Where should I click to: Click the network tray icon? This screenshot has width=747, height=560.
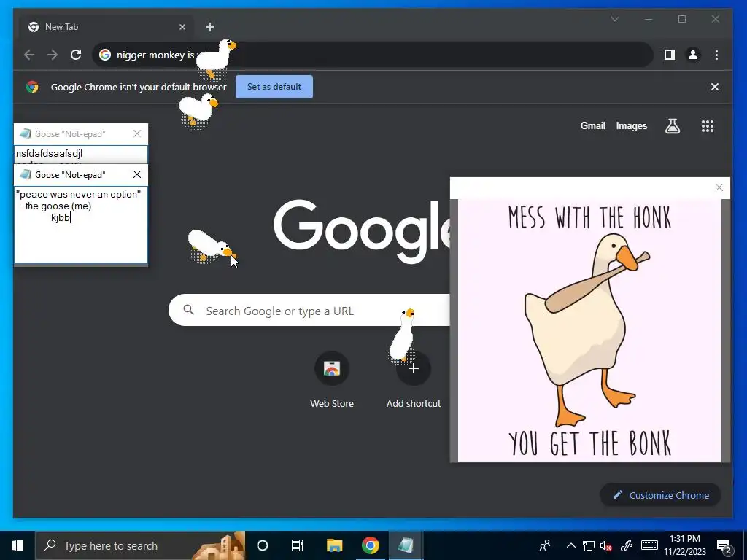pyautogui.click(x=589, y=545)
